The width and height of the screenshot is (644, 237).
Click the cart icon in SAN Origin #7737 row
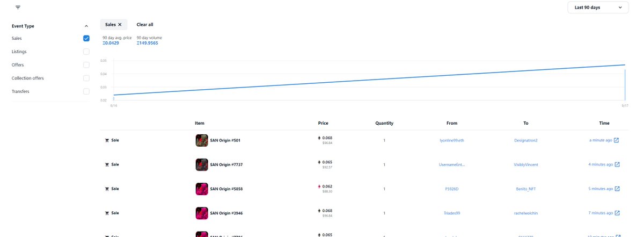107,164
